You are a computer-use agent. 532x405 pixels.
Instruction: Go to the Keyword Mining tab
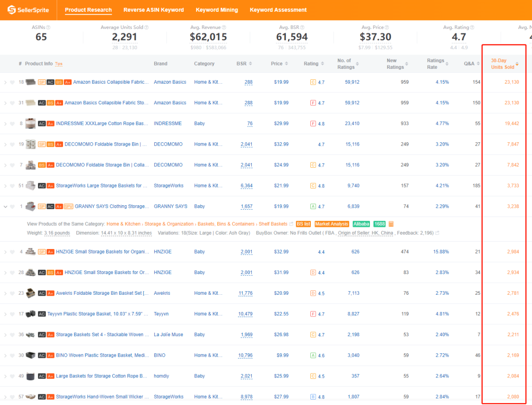(x=217, y=10)
